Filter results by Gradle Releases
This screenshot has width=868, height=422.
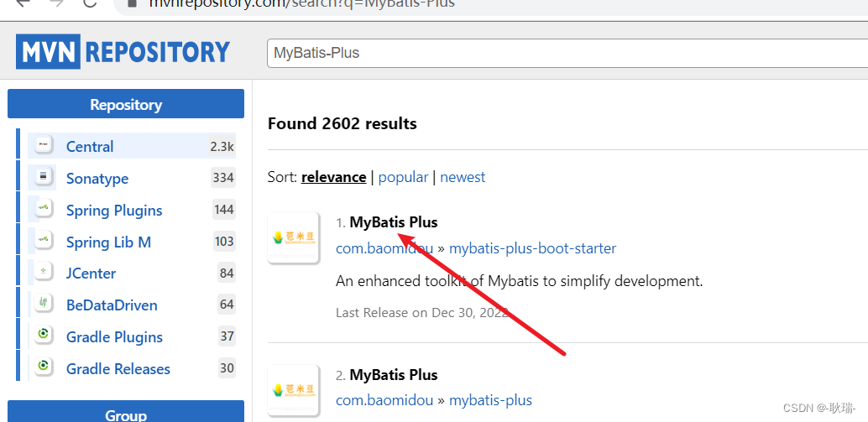coord(118,368)
